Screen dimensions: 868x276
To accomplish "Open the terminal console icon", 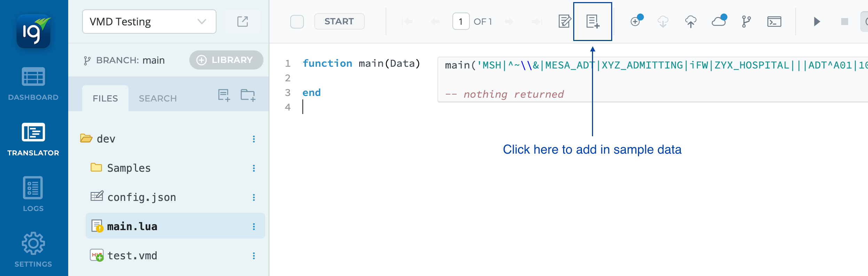I will pos(774,22).
